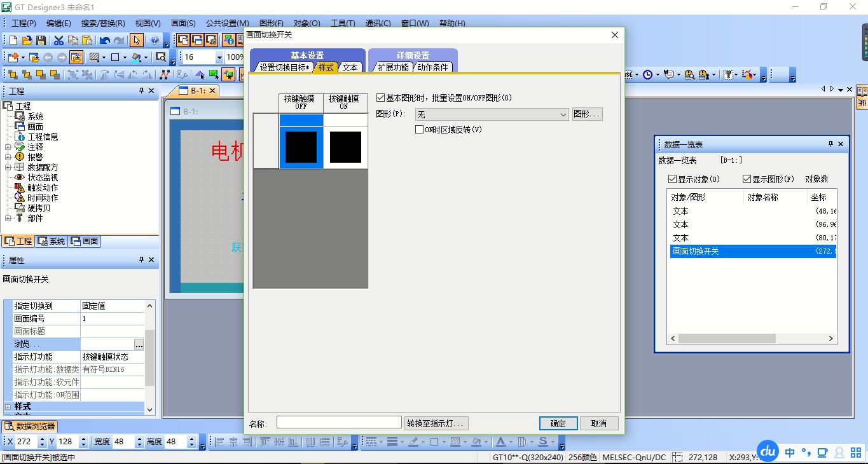Open the 动作条件 tab
Viewport: 868px width, 464px height.
(432, 67)
